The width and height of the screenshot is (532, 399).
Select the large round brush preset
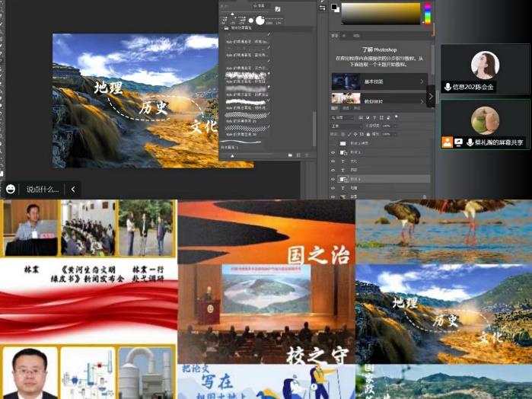(259, 21)
